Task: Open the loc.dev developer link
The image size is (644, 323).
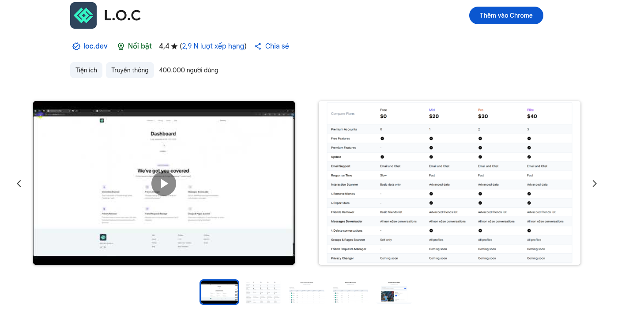Action: pyautogui.click(x=90, y=46)
